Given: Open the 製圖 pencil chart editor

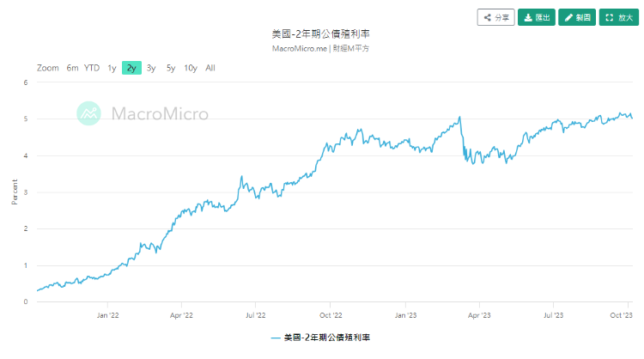Looking at the screenshot, I should click(x=577, y=17).
